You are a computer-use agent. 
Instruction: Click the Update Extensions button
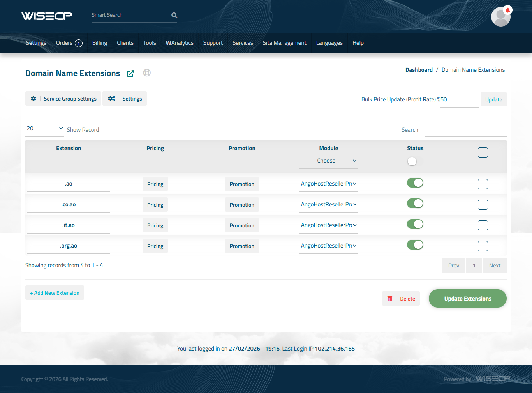pos(467,299)
